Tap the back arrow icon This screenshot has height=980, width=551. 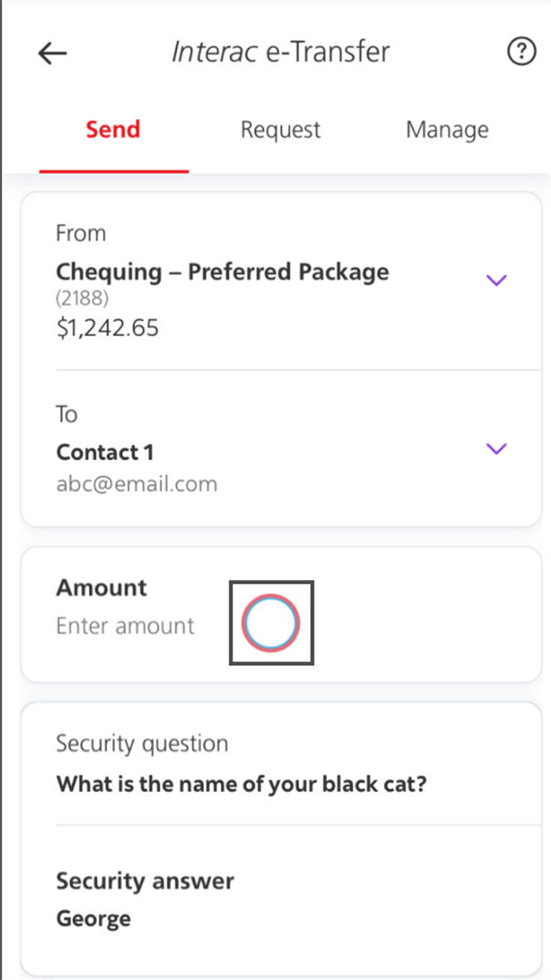click(x=52, y=53)
